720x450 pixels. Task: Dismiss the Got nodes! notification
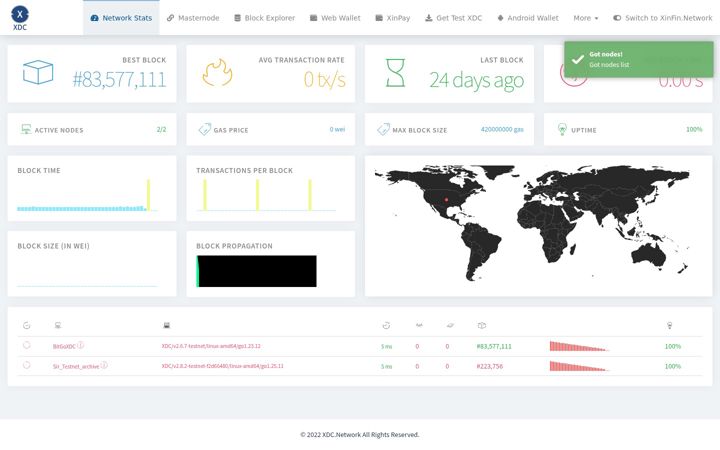pyautogui.click(x=639, y=59)
